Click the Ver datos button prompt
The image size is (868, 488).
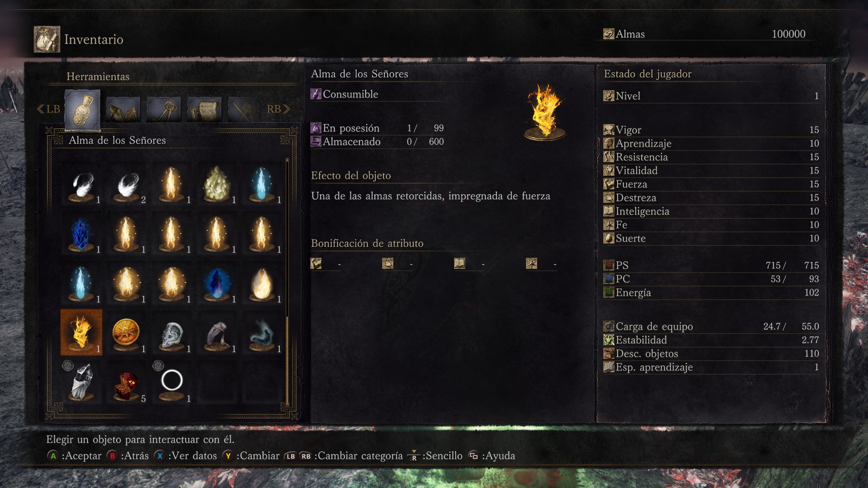(x=185, y=455)
